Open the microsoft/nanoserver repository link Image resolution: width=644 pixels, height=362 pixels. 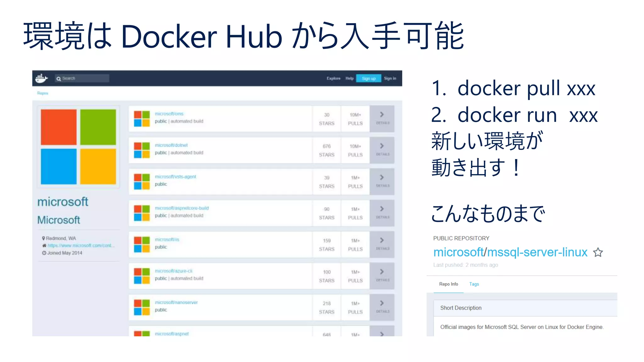point(176,302)
